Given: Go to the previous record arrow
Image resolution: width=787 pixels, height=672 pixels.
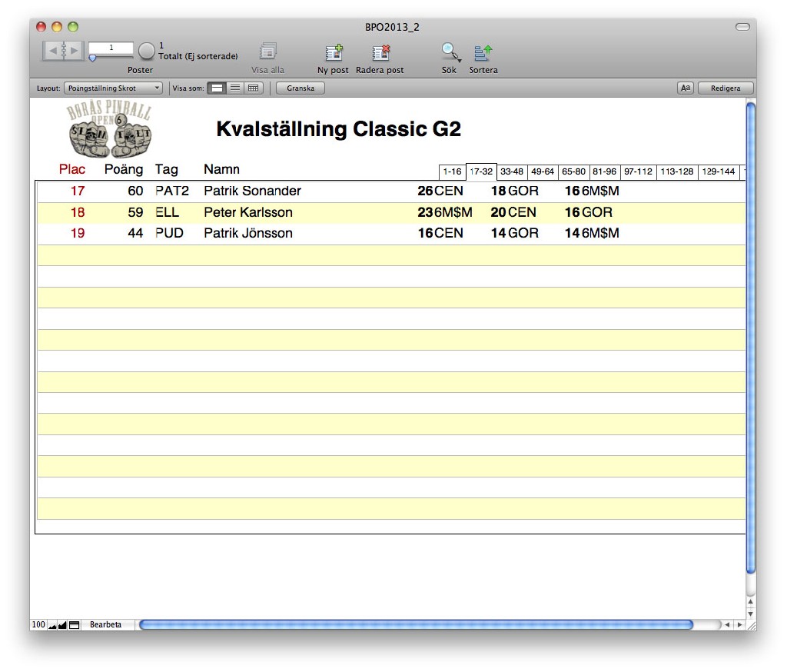Looking at the screenshot, I should pos(53,50).
